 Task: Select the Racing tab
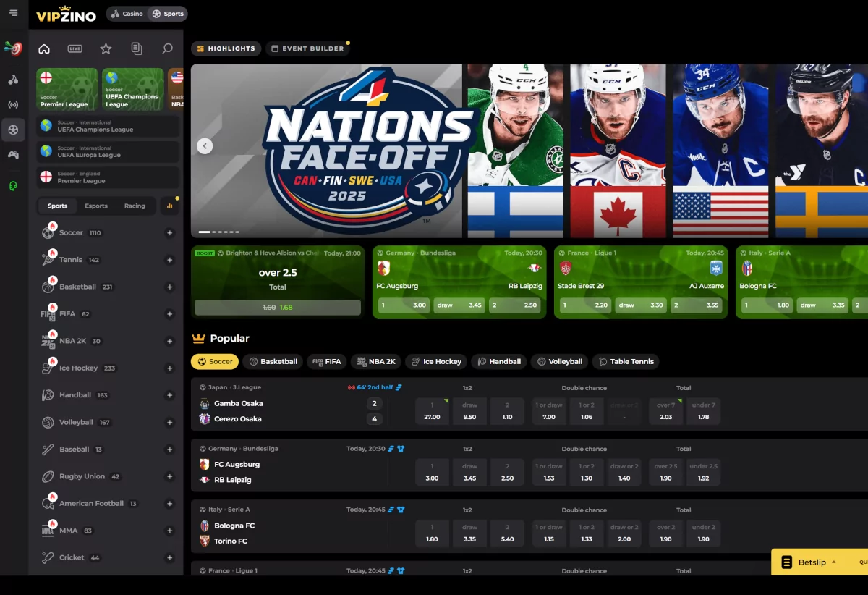tap(135, 206)
